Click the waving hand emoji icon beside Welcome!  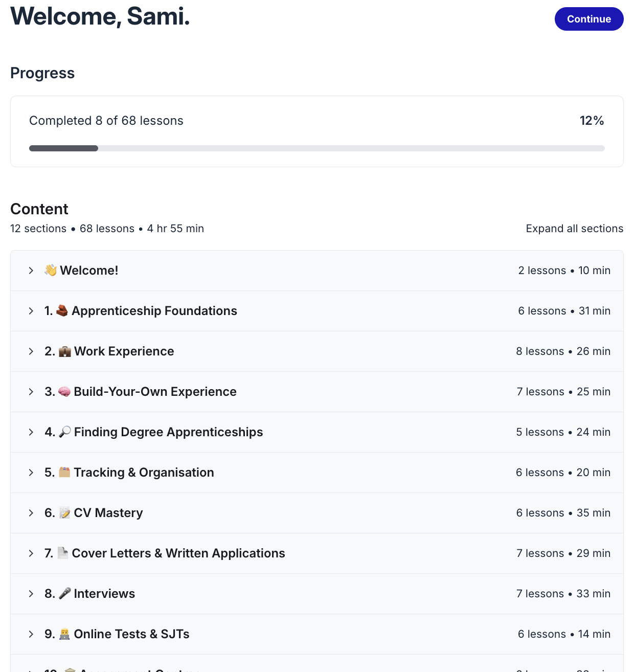(51, 270)
